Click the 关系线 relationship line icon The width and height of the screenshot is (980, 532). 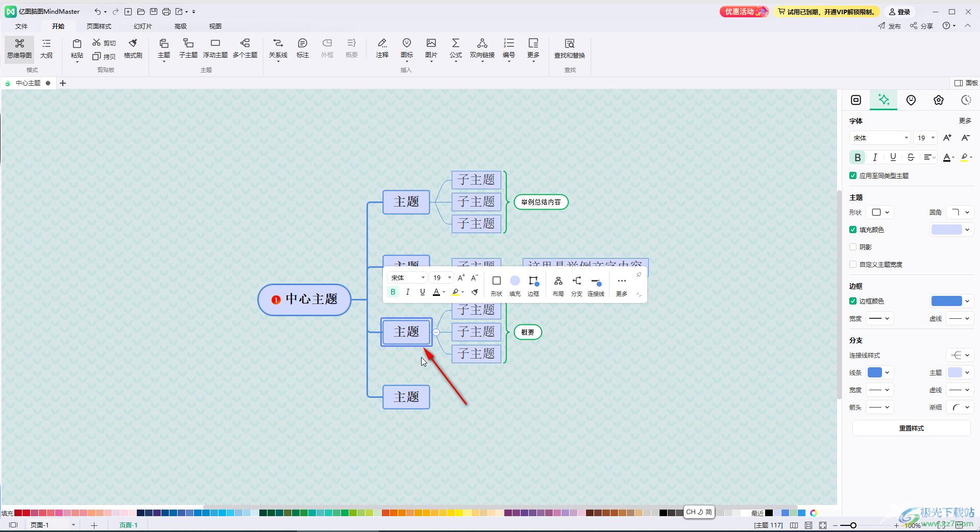[x=278, y=49]
